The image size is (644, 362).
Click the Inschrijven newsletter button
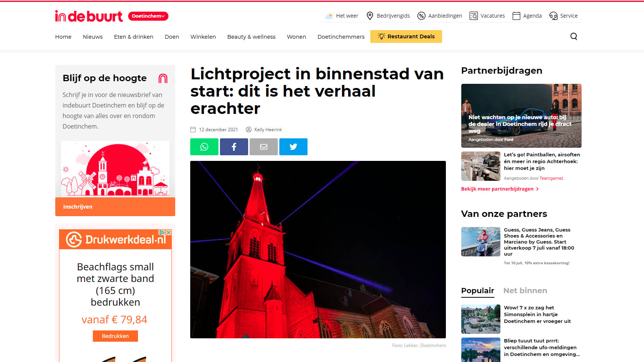(115, 207)
